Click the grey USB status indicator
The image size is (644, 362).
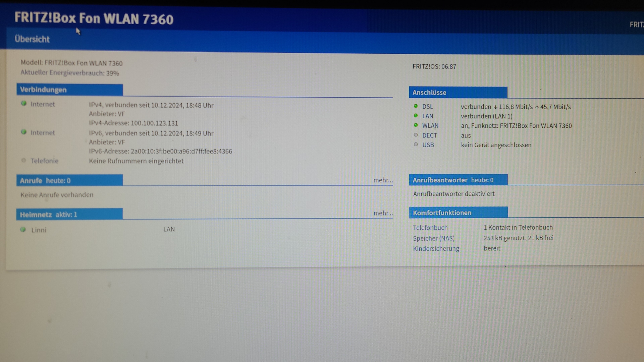pos(416,144)
